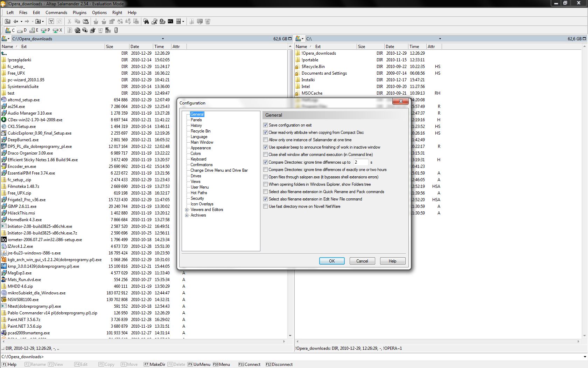Open Views toolbar dropdown arrow
The height and width of the screenshot is (368, 588).
click(x=183, y=21)
